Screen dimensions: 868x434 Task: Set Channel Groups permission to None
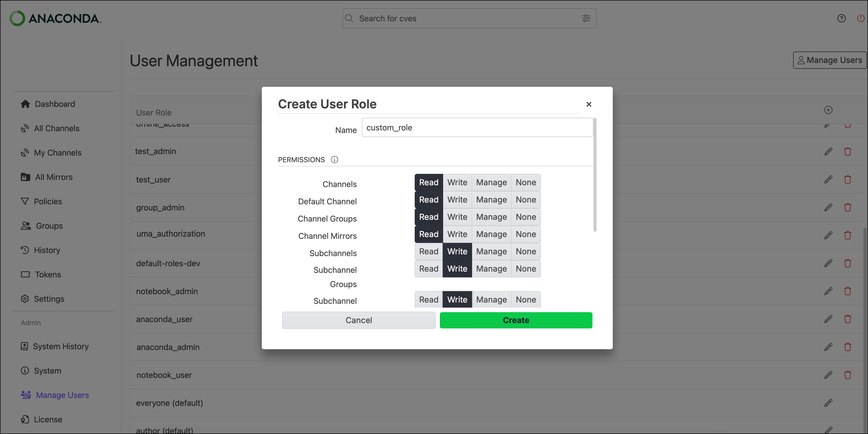(525, 217)
